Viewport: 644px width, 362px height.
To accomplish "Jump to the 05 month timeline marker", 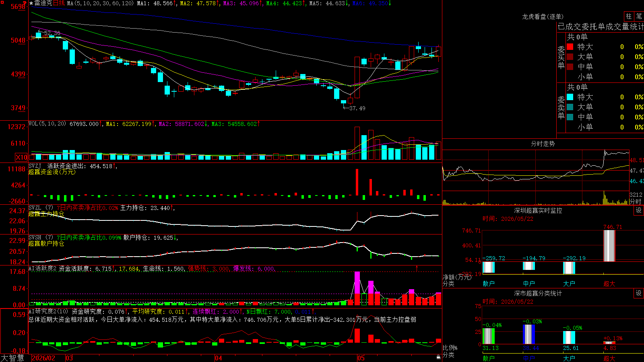I will tap(361, 358).
